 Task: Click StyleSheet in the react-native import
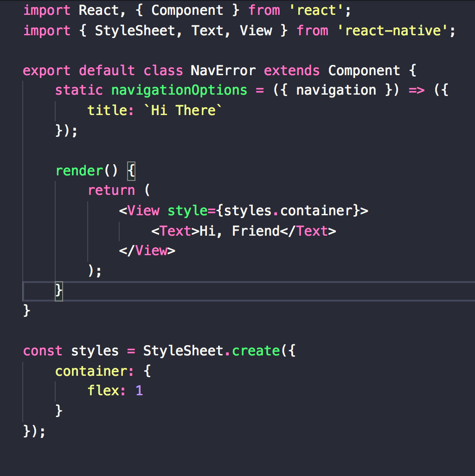[135, 31]
